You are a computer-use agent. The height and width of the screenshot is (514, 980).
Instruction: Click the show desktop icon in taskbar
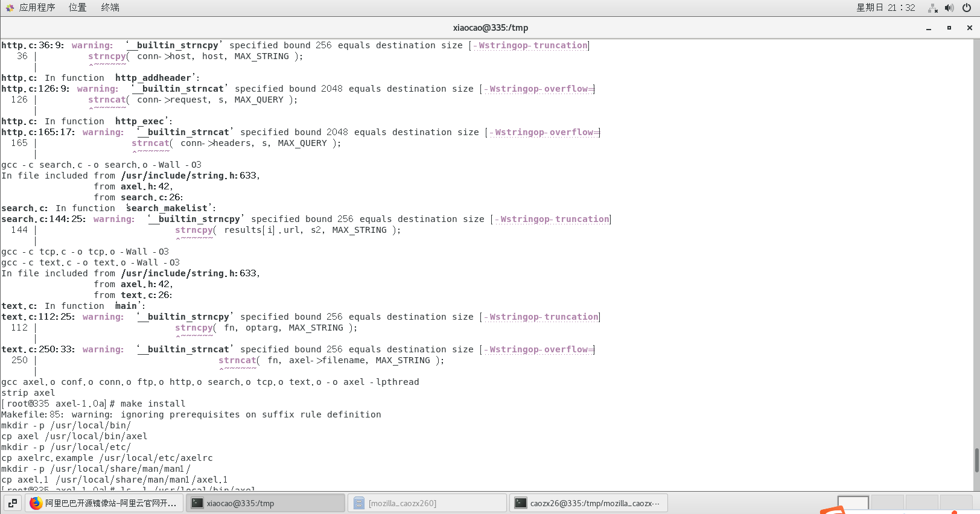click(x=13, y=503)
